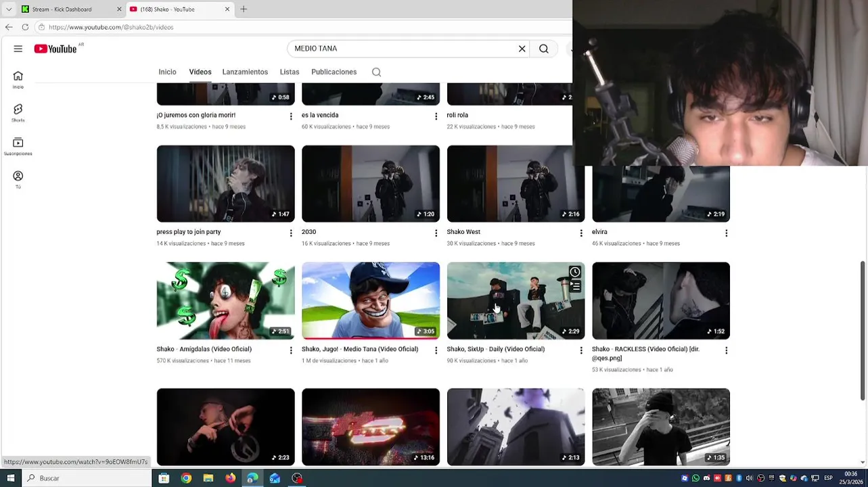Open Shorts from the sidebar
Screen dimensions: 868x487
[x=18, y=113]
